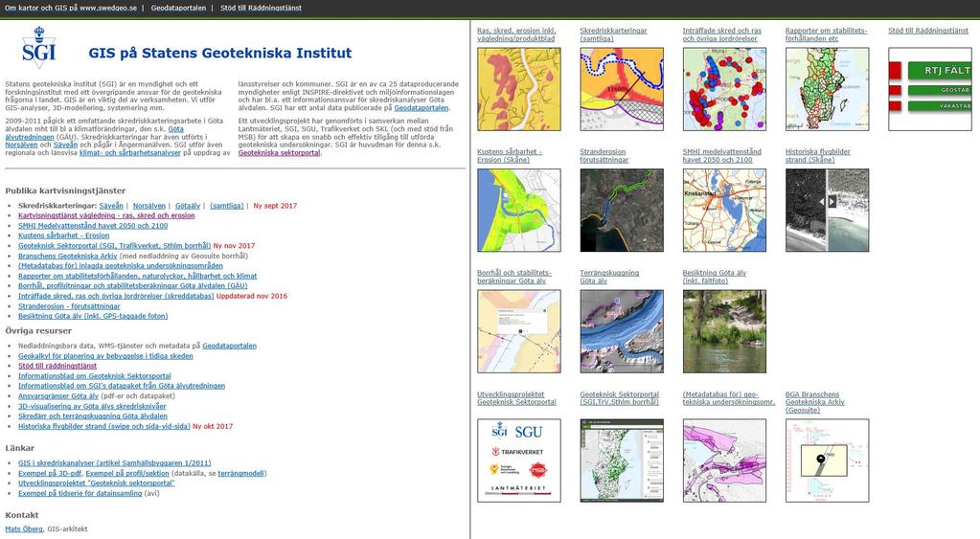The height and width of the screenshot is (539, 980).
Task: Open Inträffade skred, ras (skreddatabas) list link
Action: (x=116, y=296)
